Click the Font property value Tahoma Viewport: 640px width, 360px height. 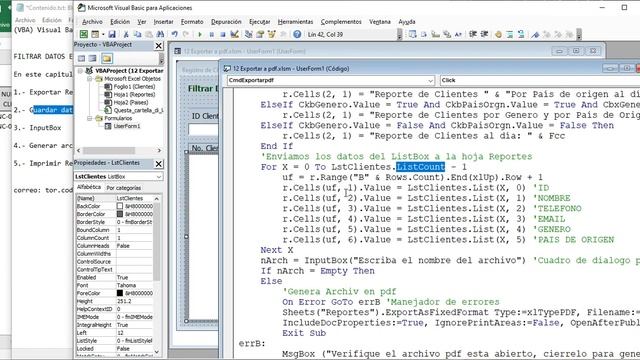click(134, 285)
